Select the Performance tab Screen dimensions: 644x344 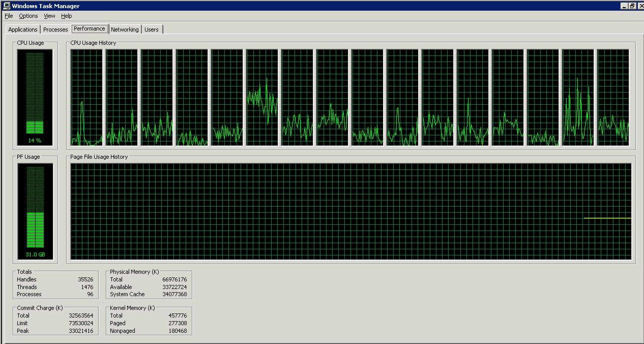[90, 28]
